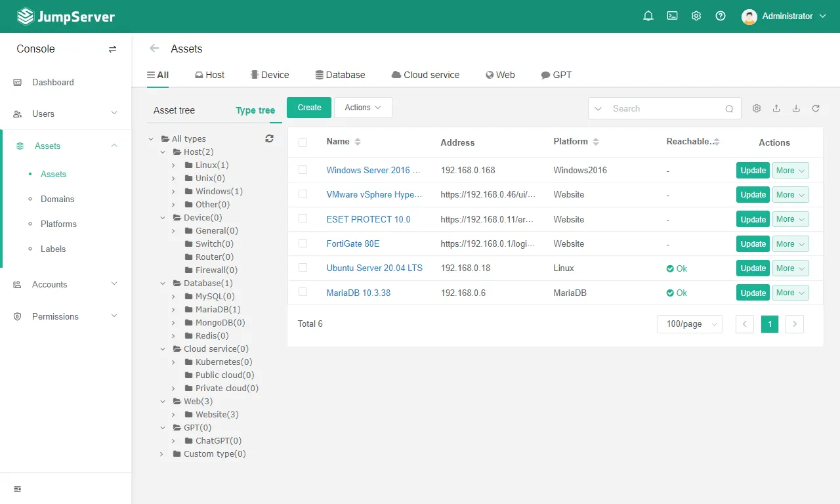Check the VMware vSphere row checkbox
Image resolution: width=840 pixels, height=504 pixels.
click(303, 194)
